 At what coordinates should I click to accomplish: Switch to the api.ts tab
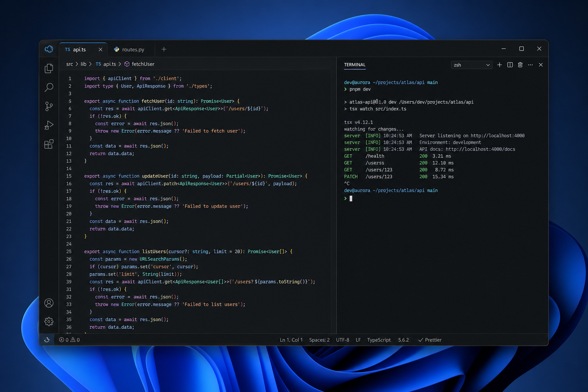click(x=83, y=49)
